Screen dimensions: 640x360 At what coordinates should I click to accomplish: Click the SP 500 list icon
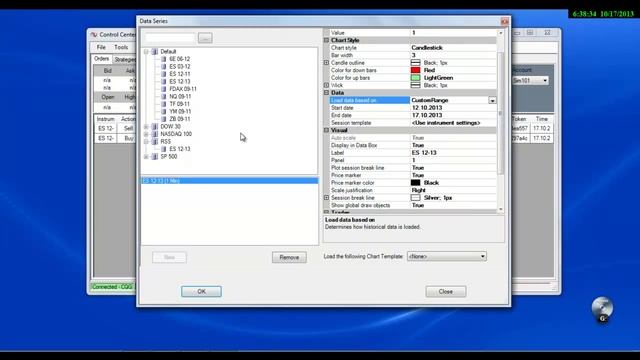click(154, 156)
